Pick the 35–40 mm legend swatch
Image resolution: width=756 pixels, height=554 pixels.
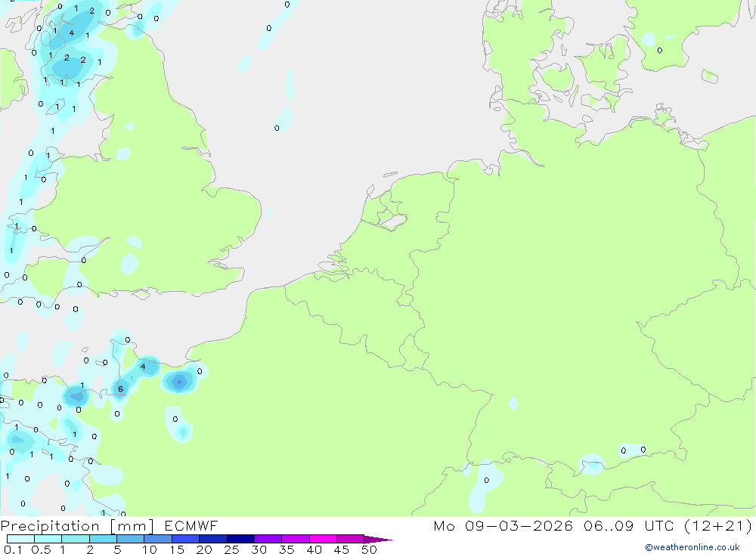295,539
